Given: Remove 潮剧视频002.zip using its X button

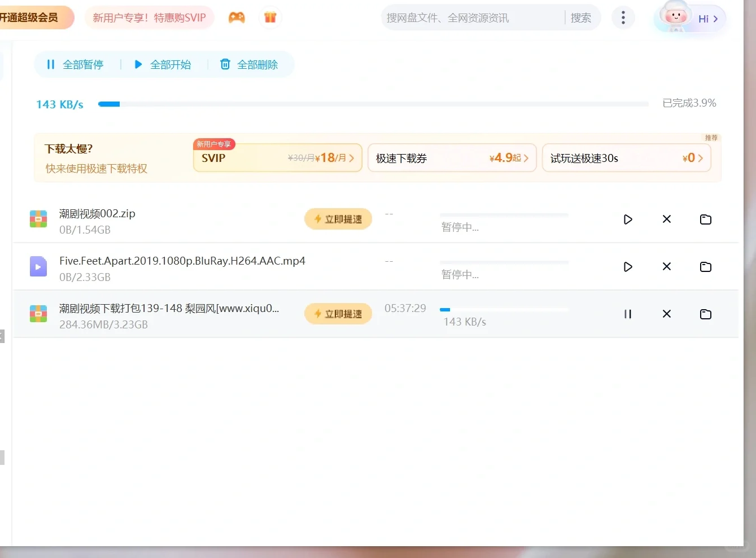Looking at the screenshot, I should coord(666,219).
